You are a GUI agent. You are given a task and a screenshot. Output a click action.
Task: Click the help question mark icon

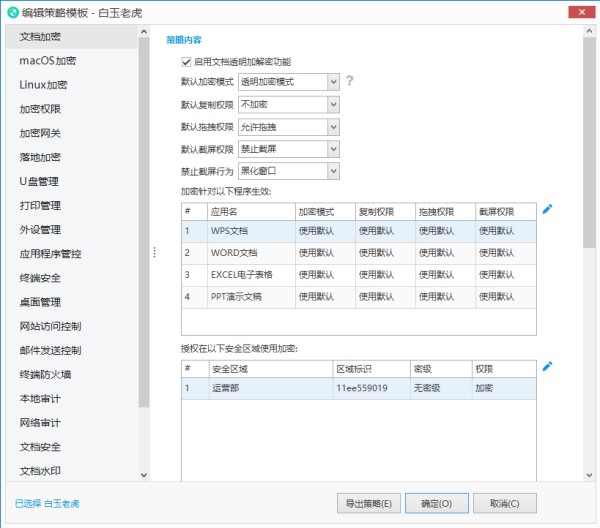(x=350, y=81)
